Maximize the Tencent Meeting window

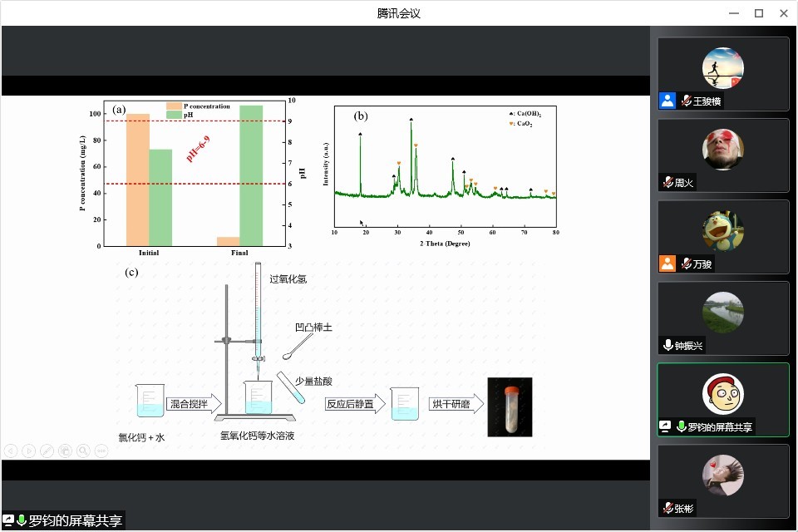point(758,12)
